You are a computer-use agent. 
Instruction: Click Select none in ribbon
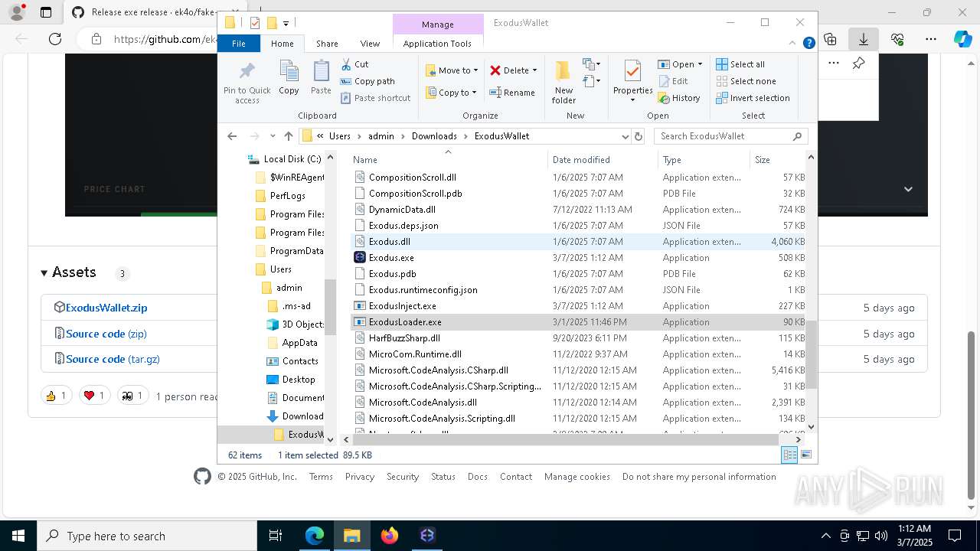746,81
